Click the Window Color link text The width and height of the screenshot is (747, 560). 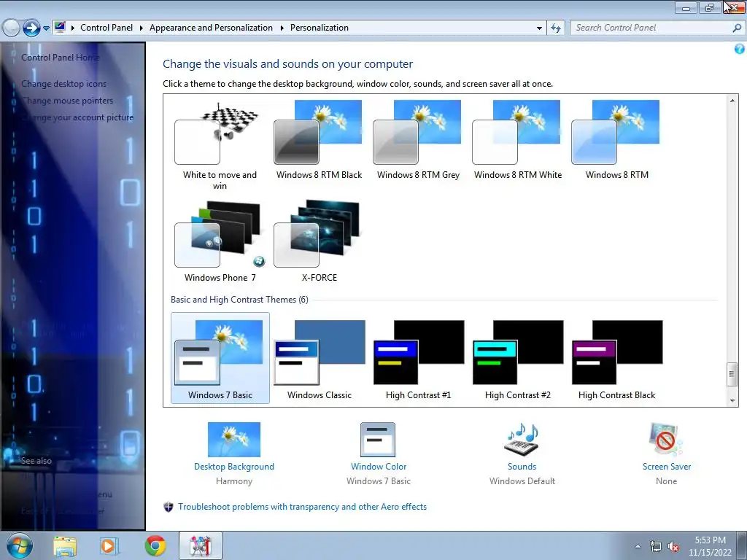pos(379,467)
